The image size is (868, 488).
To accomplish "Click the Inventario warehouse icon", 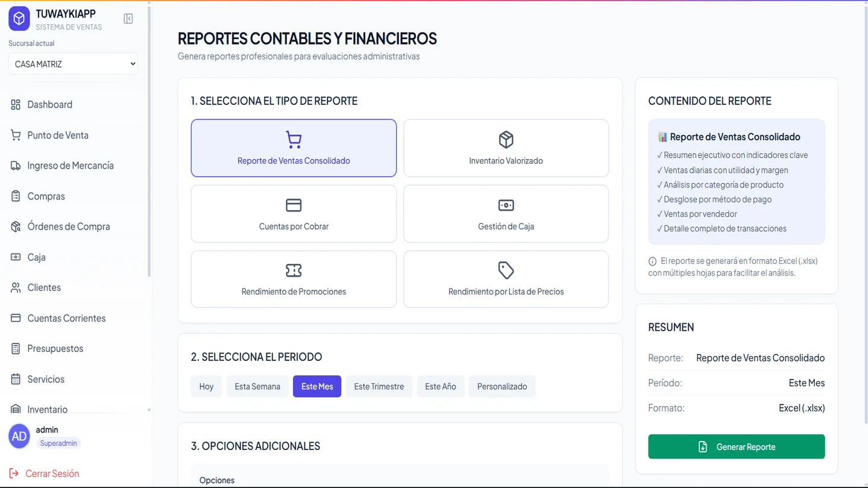I will (x=16, y=409).
